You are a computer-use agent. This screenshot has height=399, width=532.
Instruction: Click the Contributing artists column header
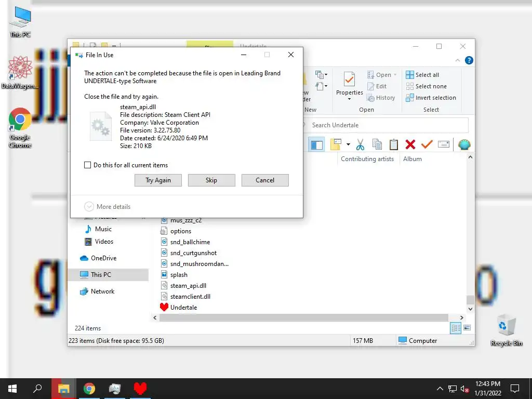[367, 159]
